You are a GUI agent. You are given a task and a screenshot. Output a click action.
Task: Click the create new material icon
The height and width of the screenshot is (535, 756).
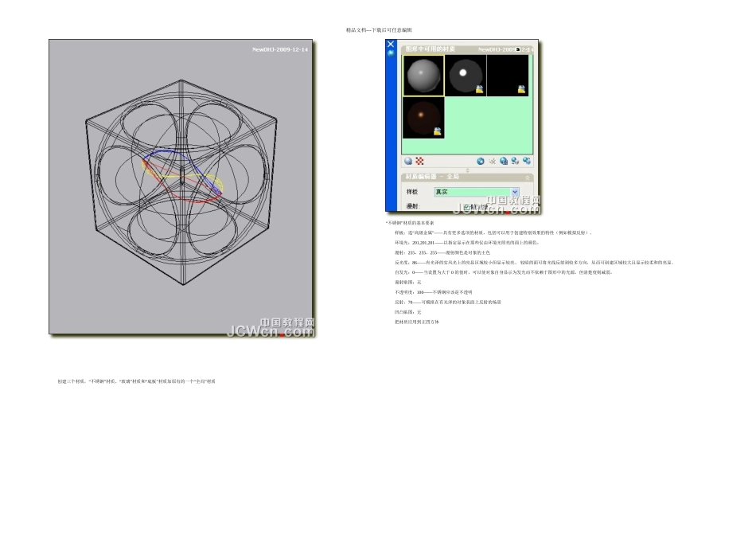[x=481, y=161]
